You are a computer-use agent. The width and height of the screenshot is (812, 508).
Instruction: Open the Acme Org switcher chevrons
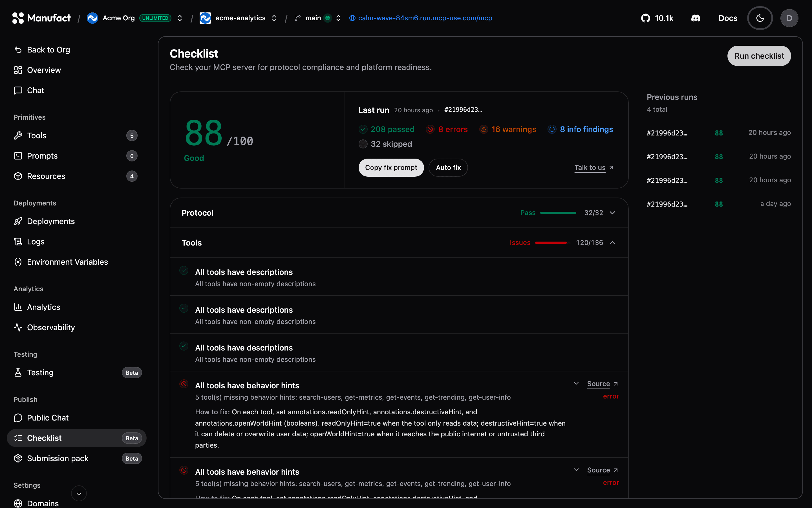coord(180,18)
